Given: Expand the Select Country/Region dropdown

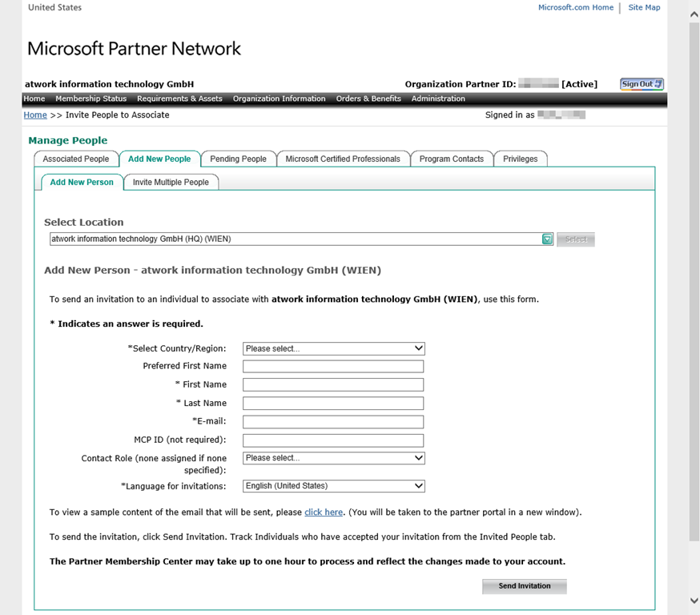Looking at the screenshot, I should [x=333, y=348].
